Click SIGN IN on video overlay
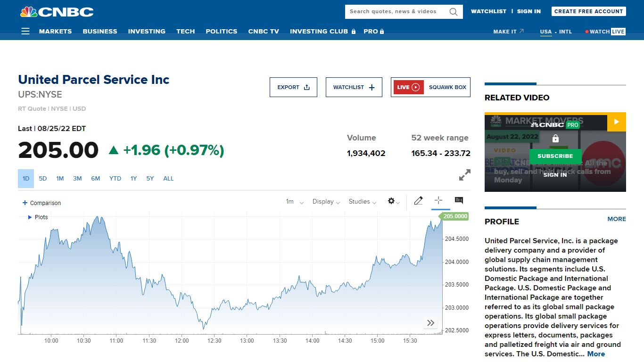This screenshot has height=362, width=644. pos(555,175)
